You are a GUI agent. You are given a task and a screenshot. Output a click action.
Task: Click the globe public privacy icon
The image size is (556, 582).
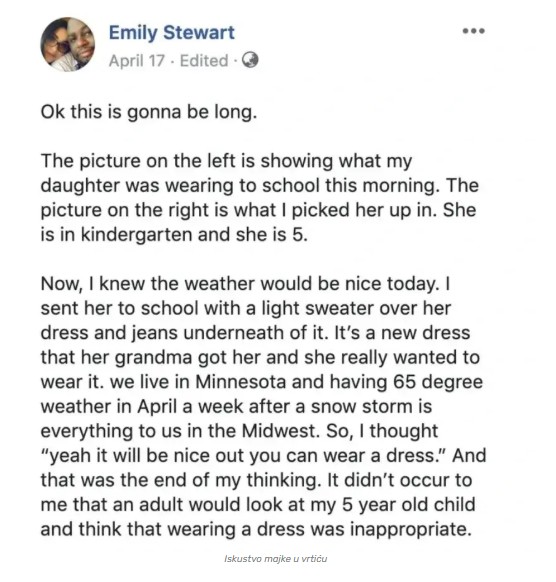(x=250, y=60)
